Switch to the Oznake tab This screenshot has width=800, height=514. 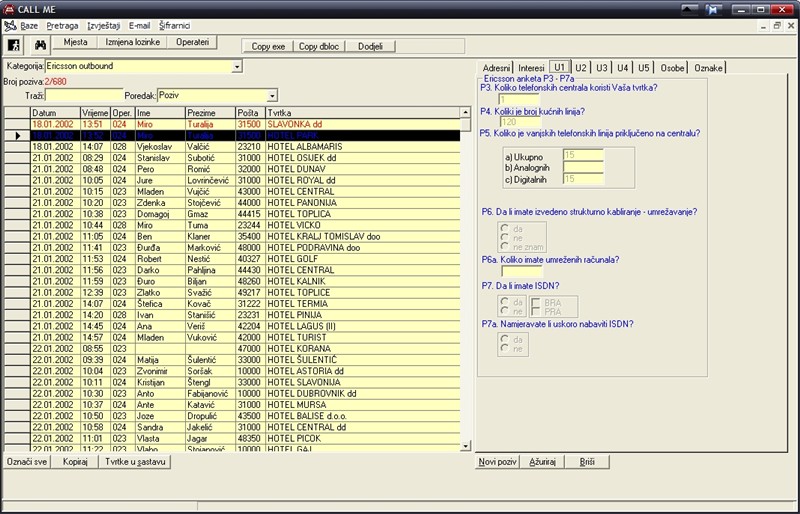[x=708, y=68]
